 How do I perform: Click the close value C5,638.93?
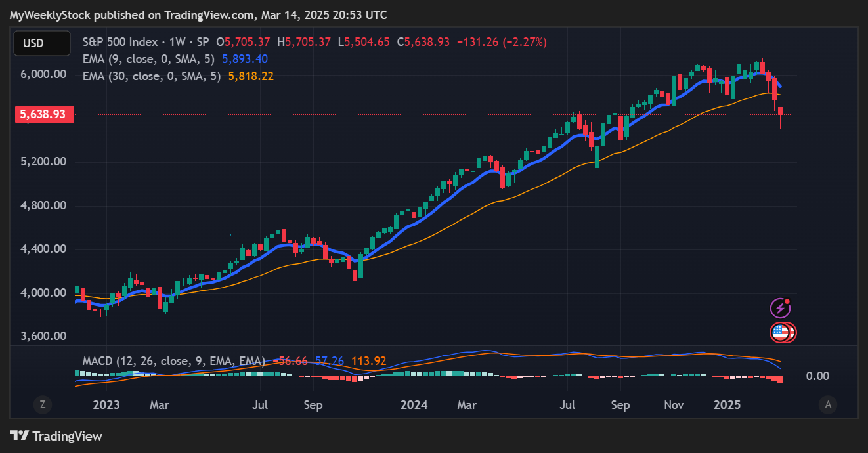[x=422, y=42]
